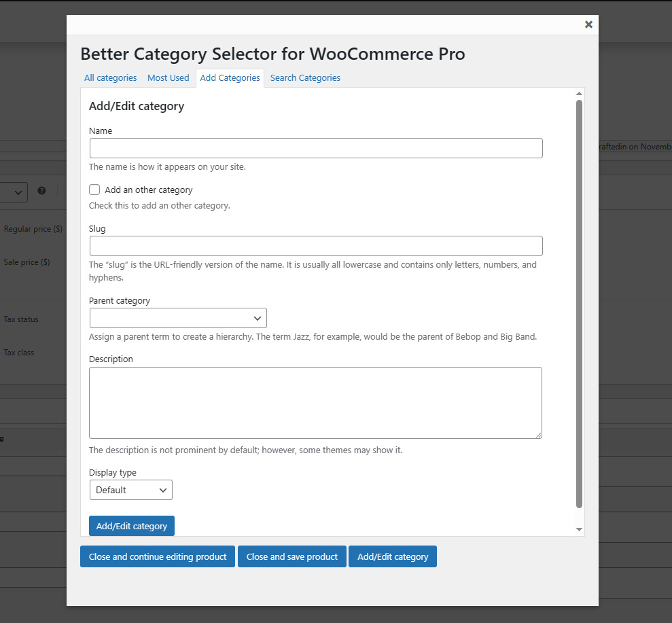Image resolution: width=672 pixels, height=623 pixels.
Task: Expand the Display type Default dropdown
Action: coord(130,490)
